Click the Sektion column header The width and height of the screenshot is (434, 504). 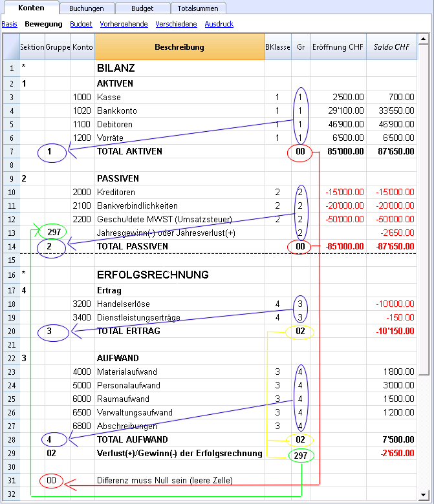(32, 47)
